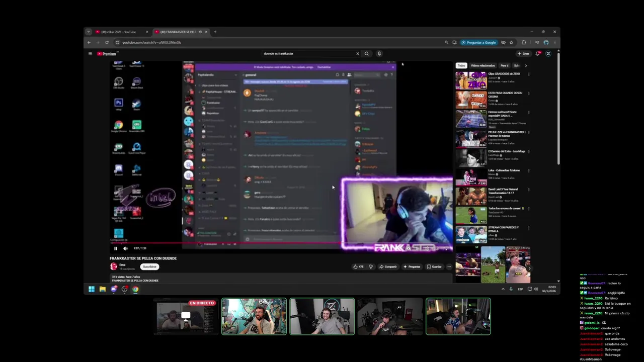Click the URL address bar
Image resolution: width=644 pixels, height=362 pixels.
[x=277, y=42]
